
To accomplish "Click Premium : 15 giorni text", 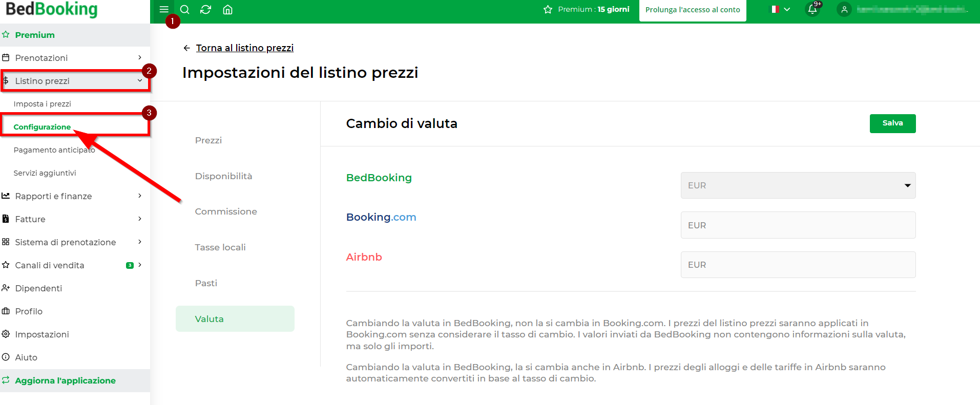I will 594,9.
